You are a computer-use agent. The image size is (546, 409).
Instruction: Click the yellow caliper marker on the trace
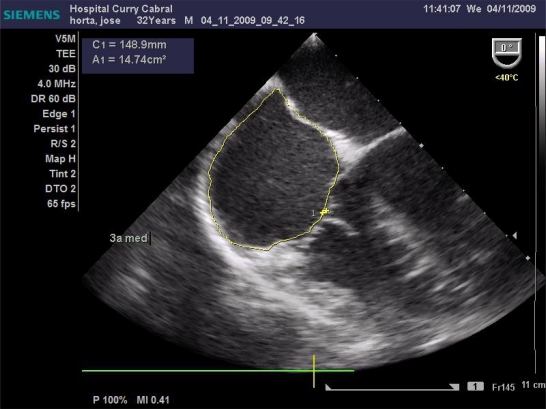pyautogui.click(x=324, y=212)
